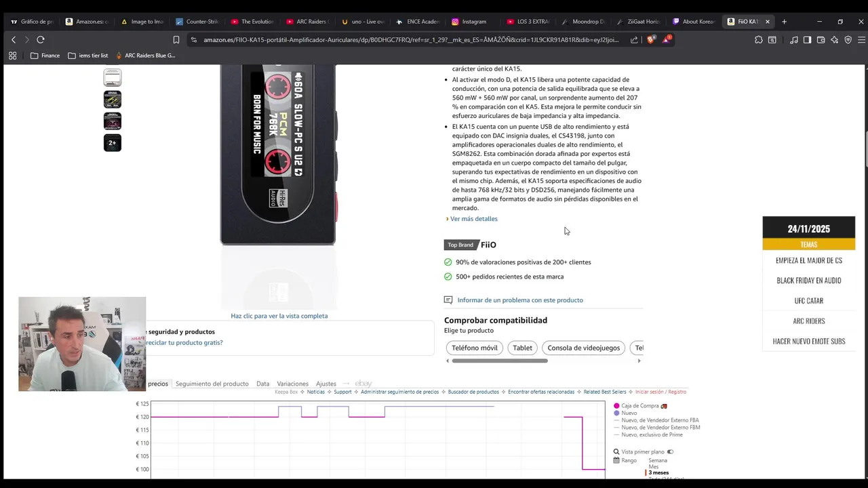
Task: Go back with the browser back arrow
Action: point(13,40)
